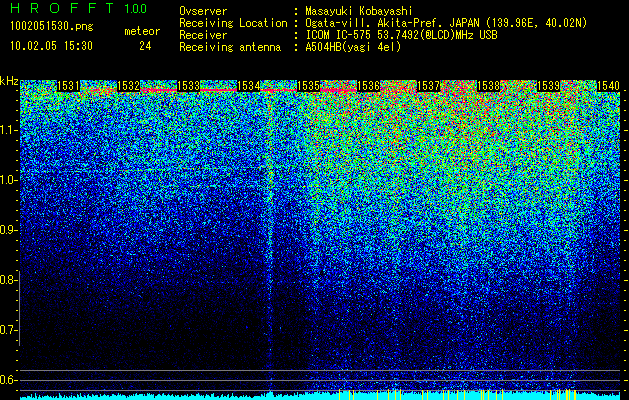This screenshot has width=629, height=400.
Task: Click the meteor label text
Action: coord(142,31)
